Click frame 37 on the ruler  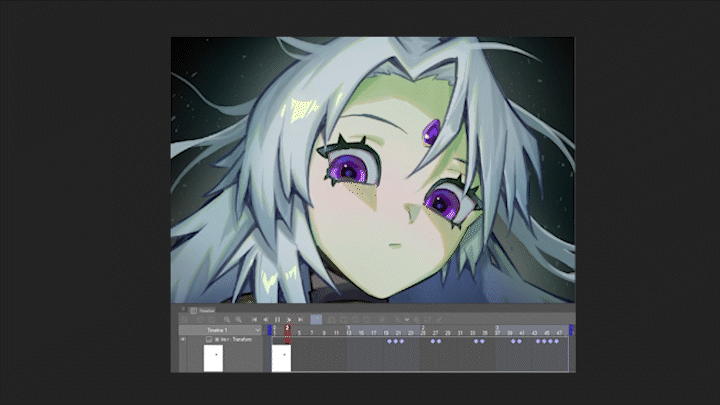coord(497,333)
